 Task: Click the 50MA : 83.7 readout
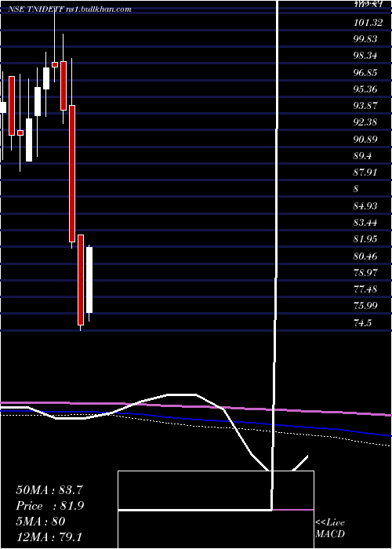coord(49,490)
